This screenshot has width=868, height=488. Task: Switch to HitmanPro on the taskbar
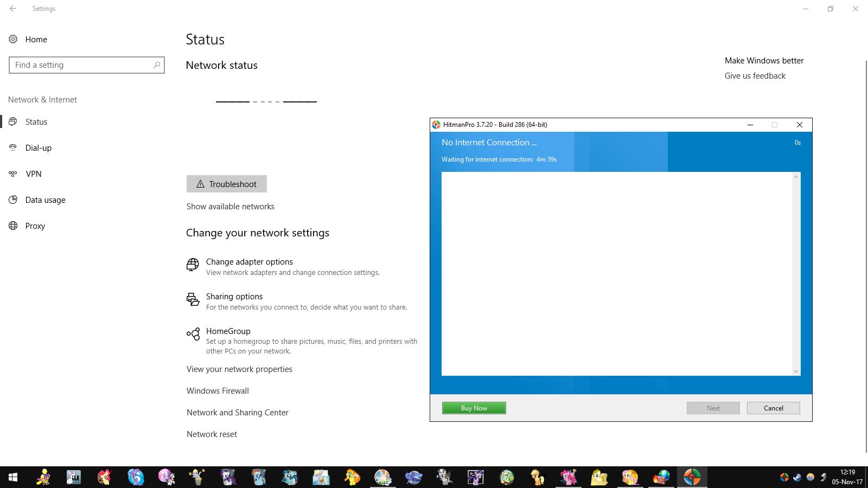click(x=692, y=477)
